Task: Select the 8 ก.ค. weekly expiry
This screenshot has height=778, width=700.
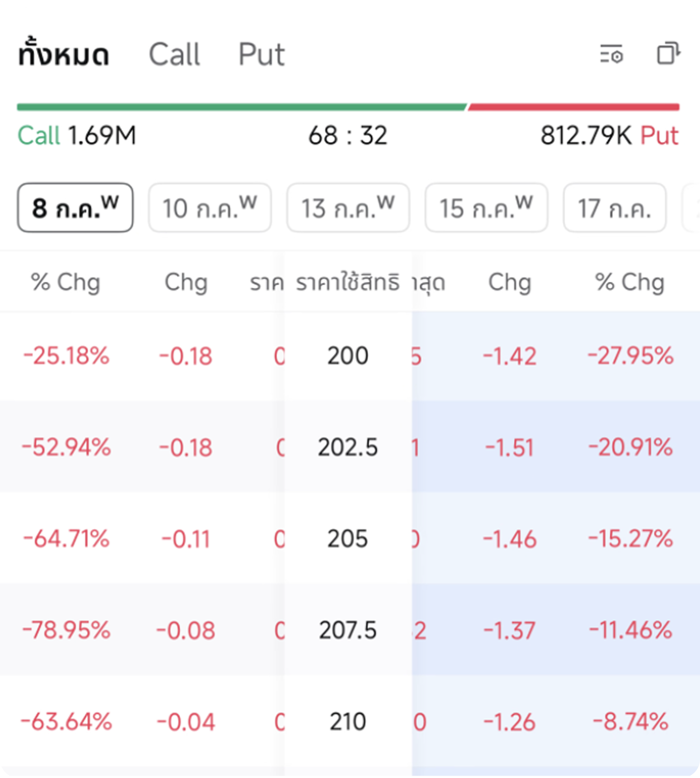Action: (x=75, y=207)
